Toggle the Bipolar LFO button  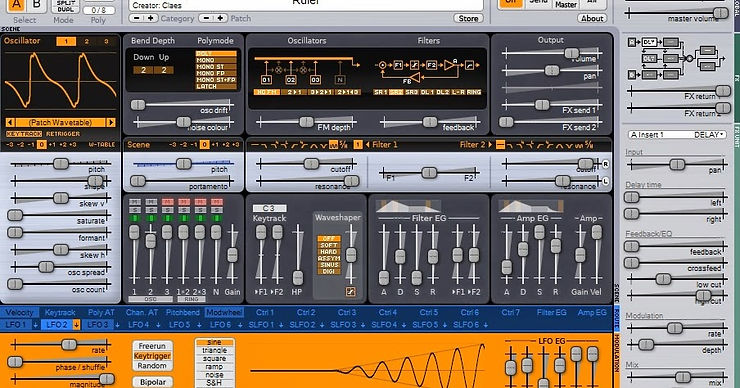152,382
